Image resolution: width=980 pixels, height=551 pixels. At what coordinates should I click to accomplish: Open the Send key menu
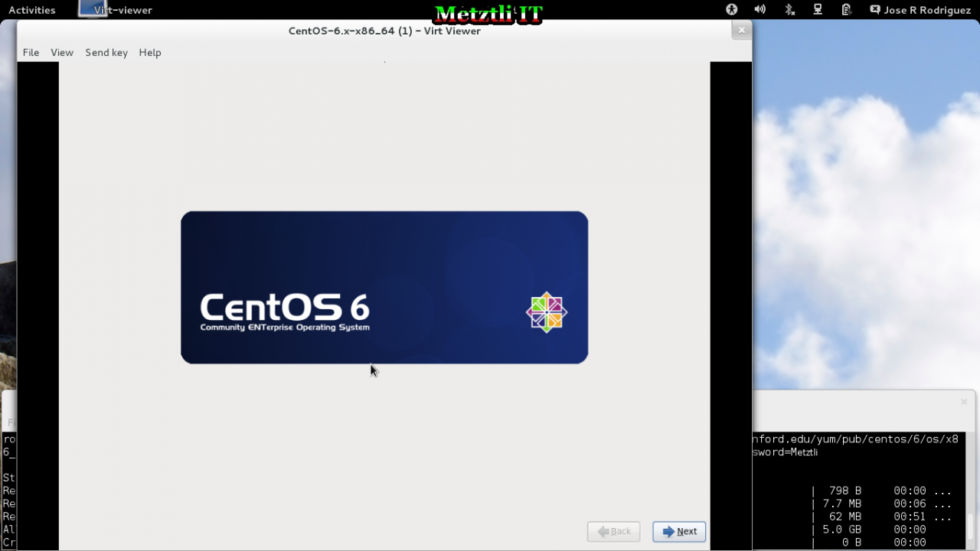106,53
